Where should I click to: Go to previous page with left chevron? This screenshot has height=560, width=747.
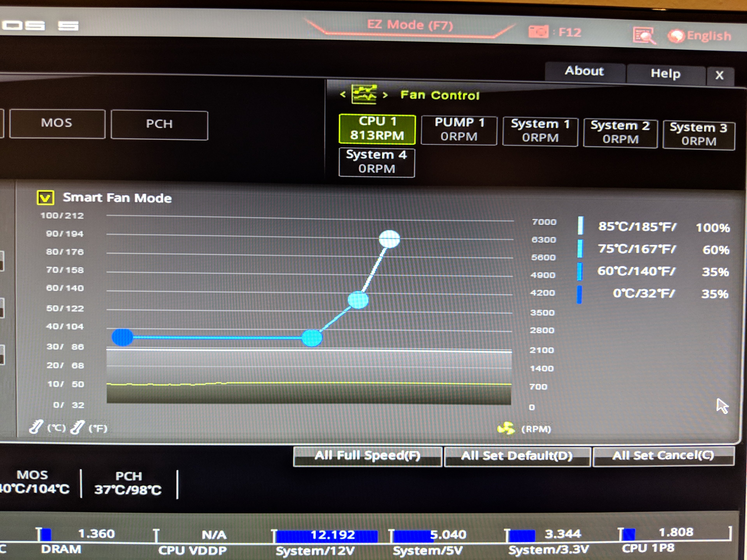343,94
